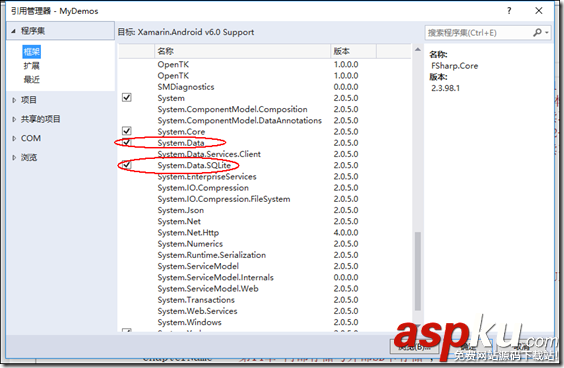The width and height of the screenshot is (564, 368).
Task: Expand the 项目 section
Action: tap(14, 100)
